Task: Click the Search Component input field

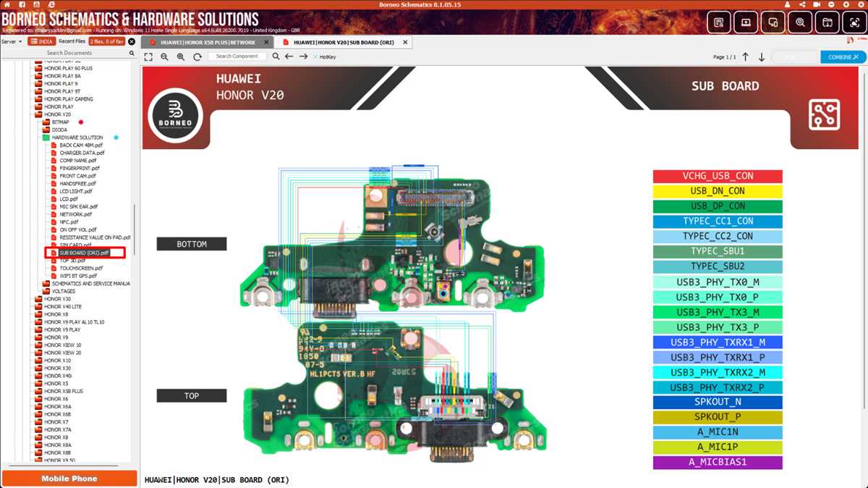Action: click(x=237, y=56)
